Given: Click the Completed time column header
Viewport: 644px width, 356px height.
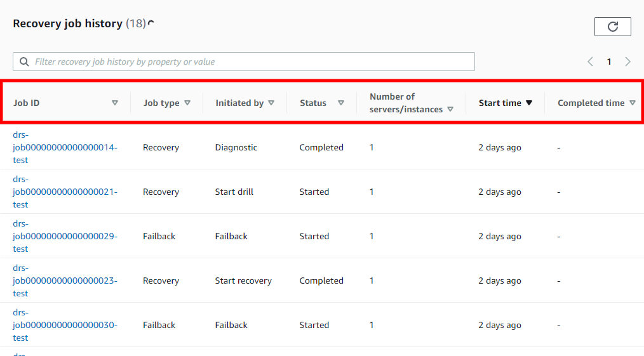Looking at the screenshot, I should (x=591, y=103).
